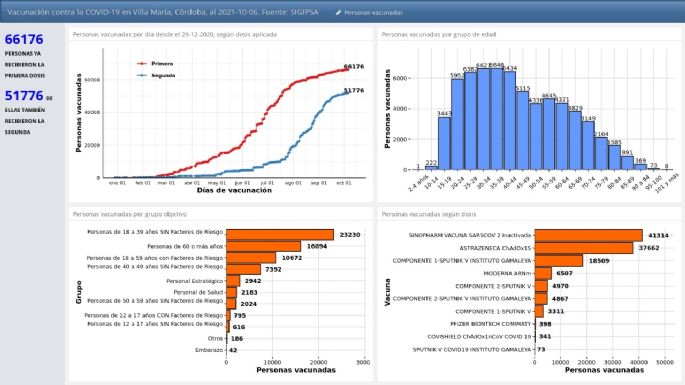Click the 5952 label above the 20-24 bar

pos(457,76)
